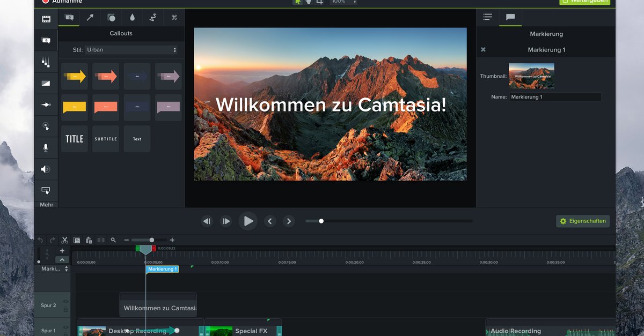The image size is (644, 336).
Task: Click Willkommen zu Camtasia! text on canvas
Action: [x=331, y=104]
